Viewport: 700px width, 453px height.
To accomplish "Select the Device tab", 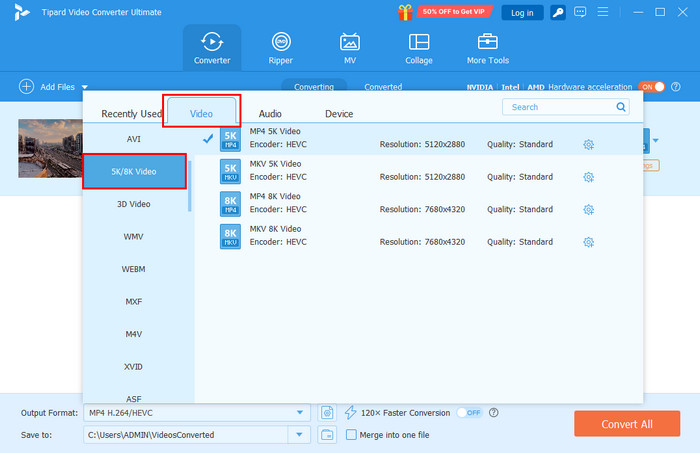I will pyautogui.click(x=339, y=114).
